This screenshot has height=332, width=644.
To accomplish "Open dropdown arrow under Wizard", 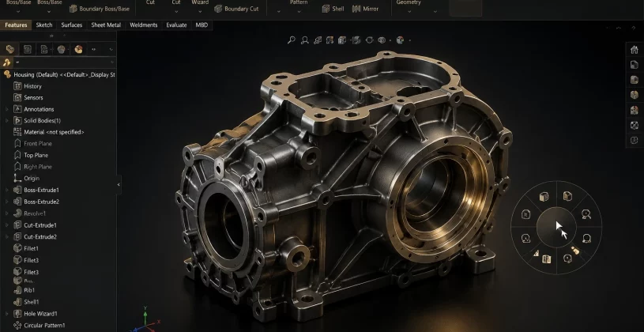I will 200,12.
